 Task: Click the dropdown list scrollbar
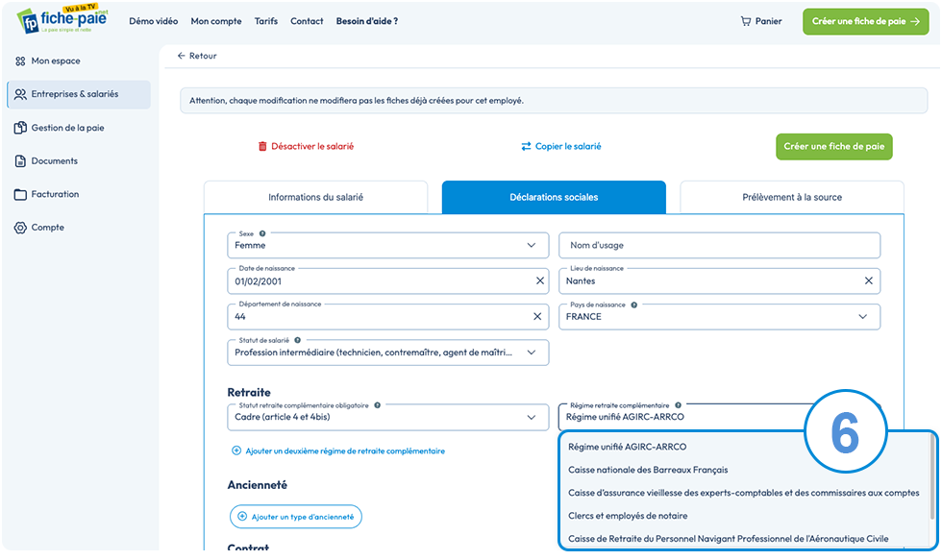click(931, 475)
